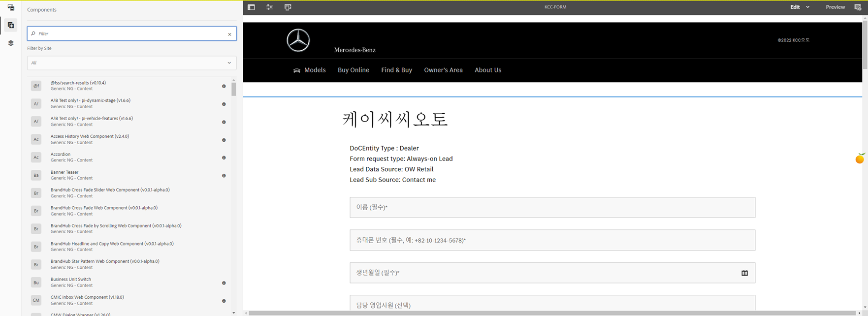The image size is (868, 316).
Task: Click the KCC-FORM page title
Action: point(555,7)
